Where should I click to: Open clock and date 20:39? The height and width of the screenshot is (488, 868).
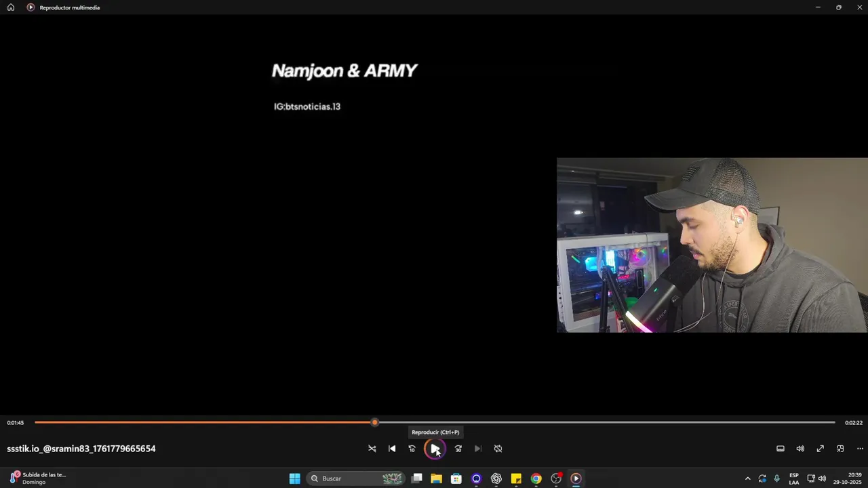pyautogui.click(x=848, y=479)
